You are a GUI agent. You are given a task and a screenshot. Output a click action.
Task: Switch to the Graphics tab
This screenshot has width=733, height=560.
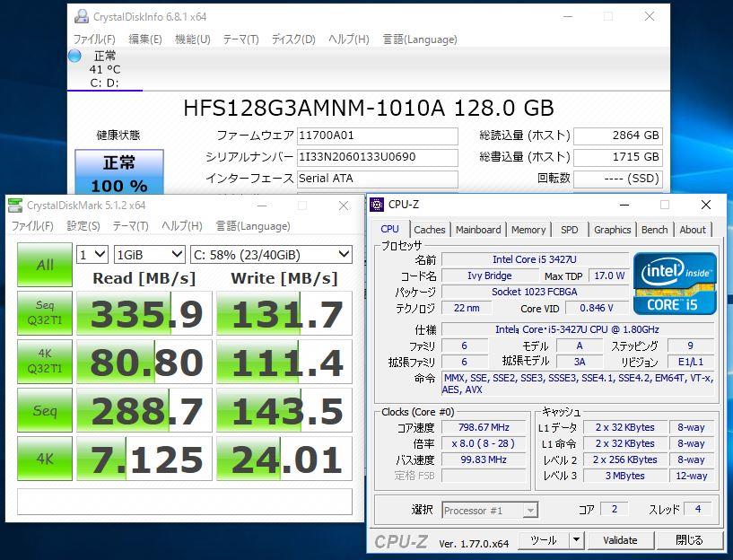(x=612, y=230)
